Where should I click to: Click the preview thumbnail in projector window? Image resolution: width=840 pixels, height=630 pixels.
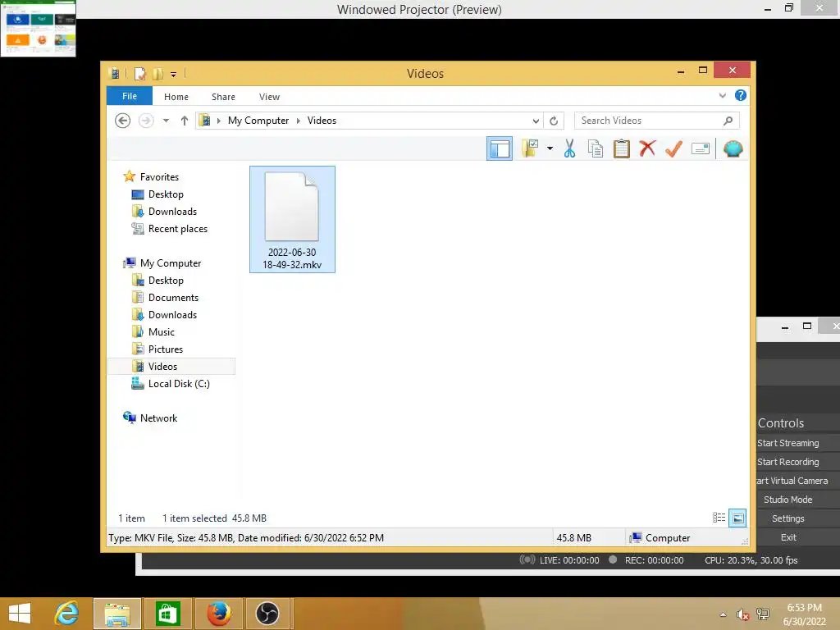point(39,29)
